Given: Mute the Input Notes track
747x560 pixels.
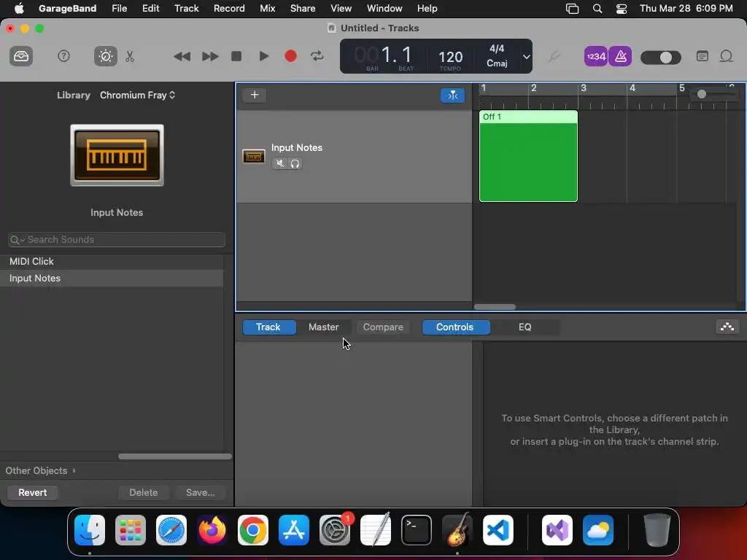Looking at the screenshot, I should (279, 163).
